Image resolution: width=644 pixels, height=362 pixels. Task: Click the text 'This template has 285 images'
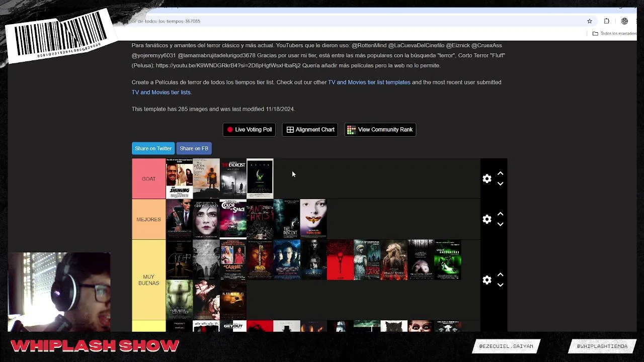tap(170, 109)
